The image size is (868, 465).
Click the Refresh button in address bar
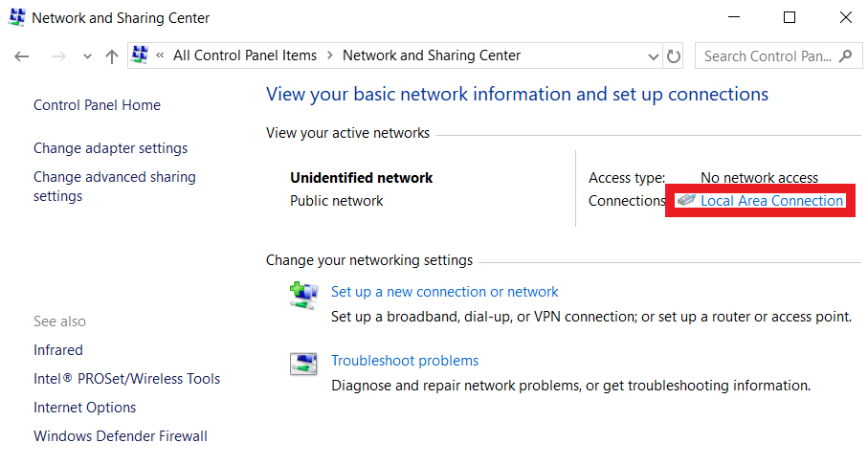(674, 56)
